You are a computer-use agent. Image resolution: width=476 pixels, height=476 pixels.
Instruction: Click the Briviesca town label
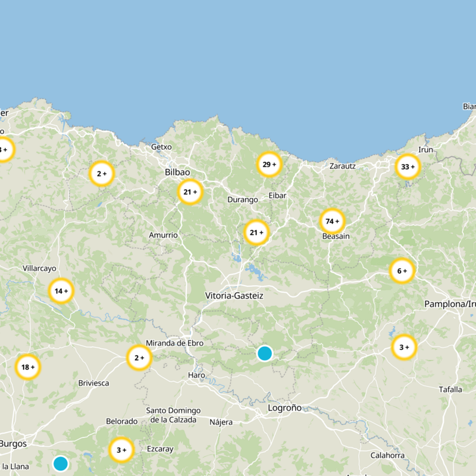[x=93, y=383]
